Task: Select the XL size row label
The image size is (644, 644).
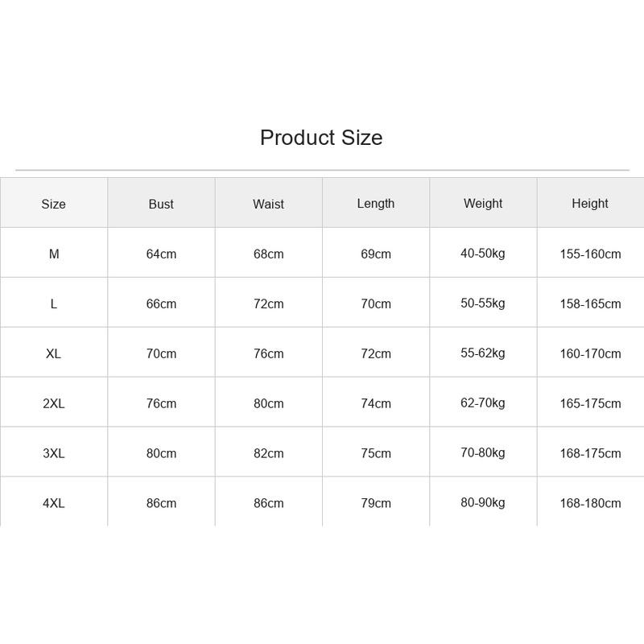Action: 53,353
